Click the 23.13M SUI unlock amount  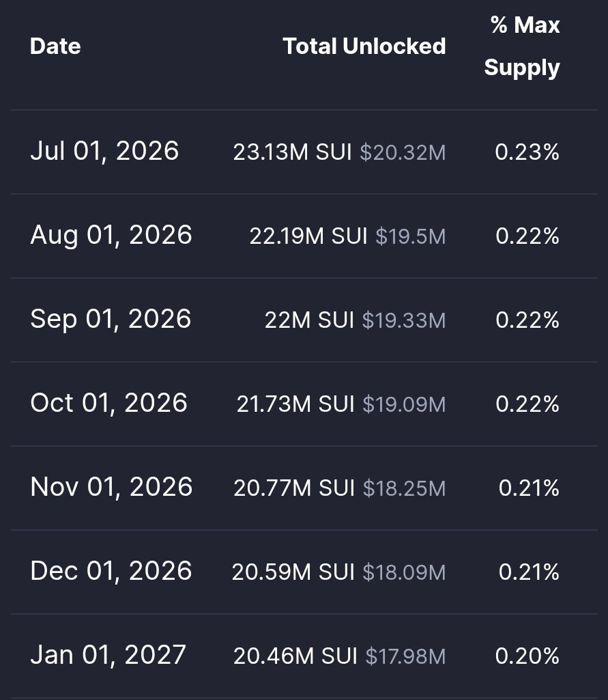(293, 152)
